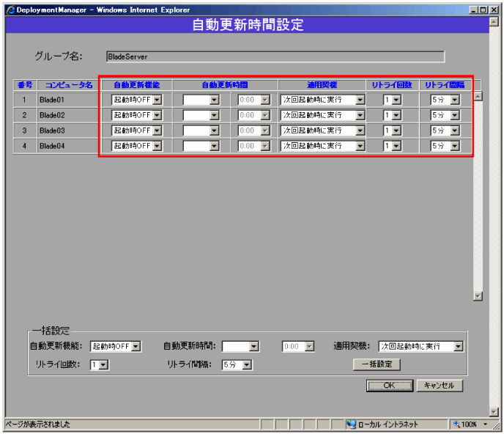Click the Internet Explorer icon in title bar
Screen dimensions: 504x434
pos(10,10)
